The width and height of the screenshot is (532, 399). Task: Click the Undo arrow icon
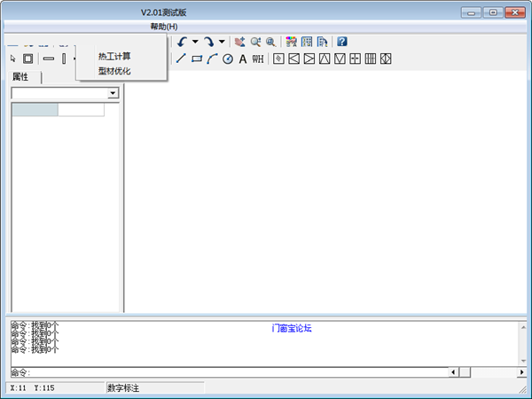tap(182, 42)
